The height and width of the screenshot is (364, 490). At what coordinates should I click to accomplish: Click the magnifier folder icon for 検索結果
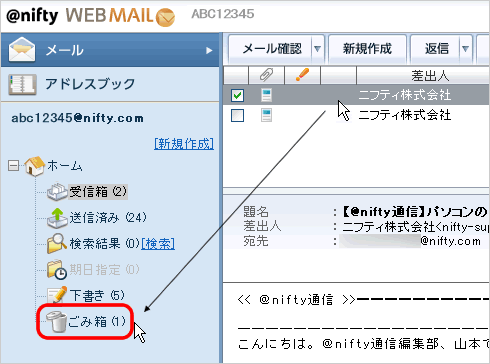point(57,243)
